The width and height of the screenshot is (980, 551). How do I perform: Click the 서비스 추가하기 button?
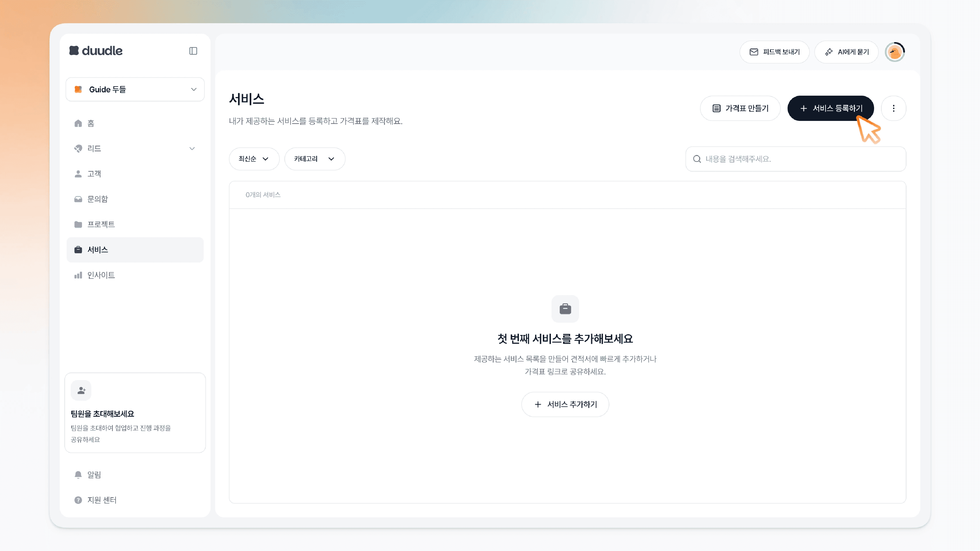tap(565, 404)
